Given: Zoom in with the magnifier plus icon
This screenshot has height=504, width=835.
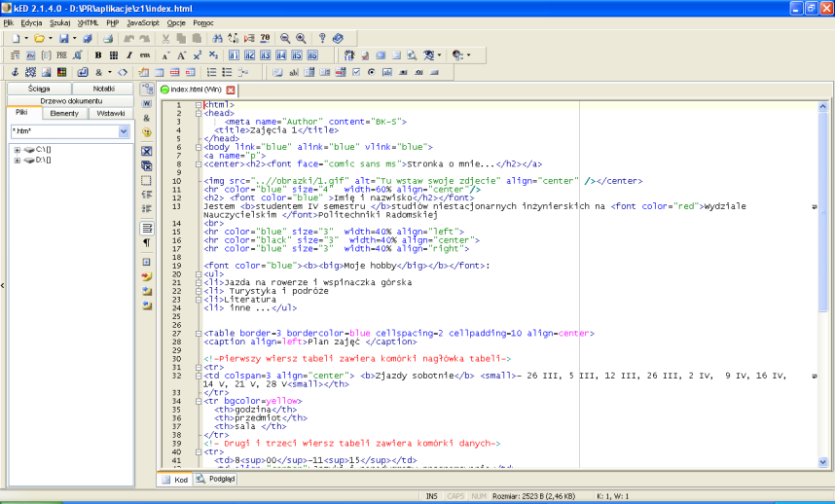Looking at the screenshot, I should [x=301, y=38].
